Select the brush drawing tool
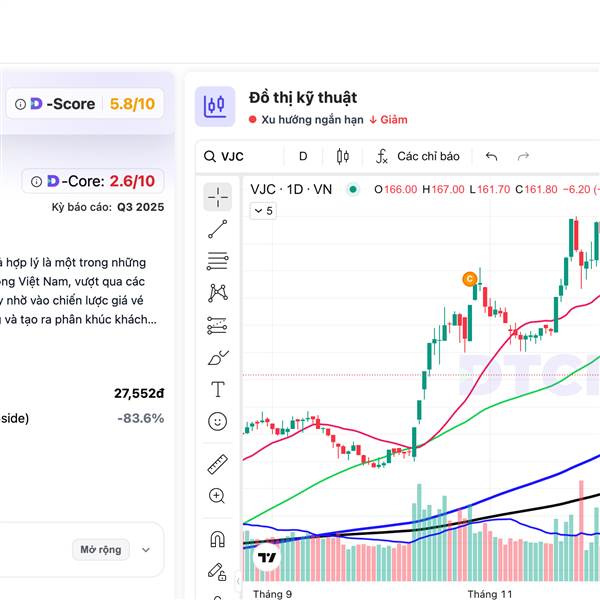 (217, 357)
